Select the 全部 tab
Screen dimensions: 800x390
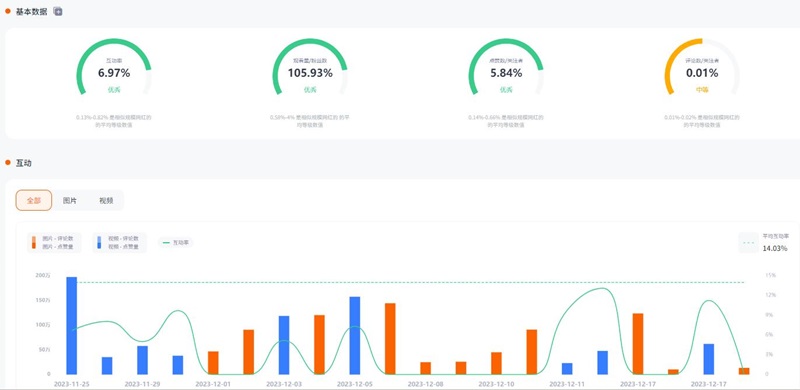tap(34, 201)
